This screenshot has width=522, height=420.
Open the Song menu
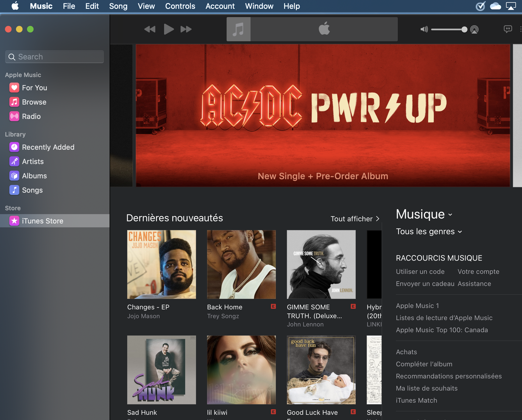tap(118, 6)
